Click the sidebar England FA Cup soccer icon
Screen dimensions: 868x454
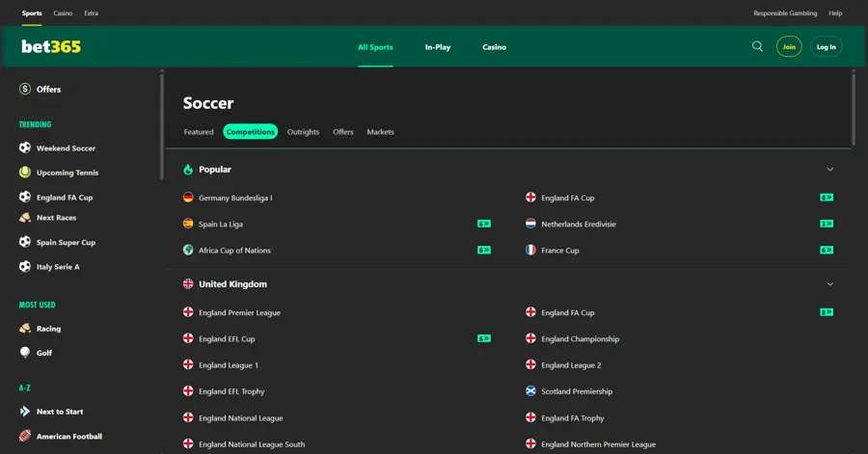(x=25, y=197)
